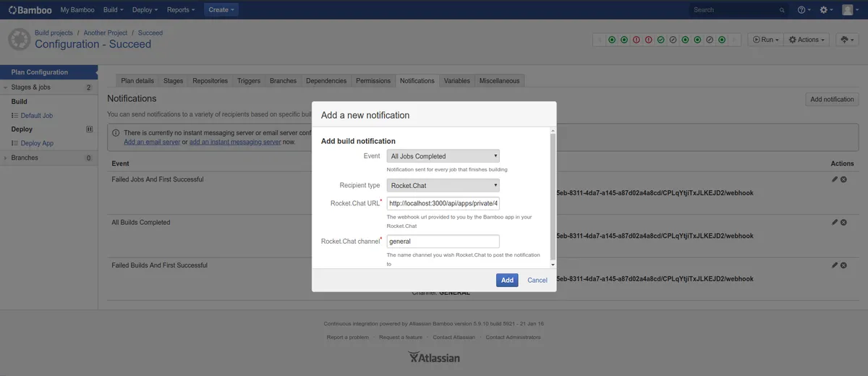Switch to the Variables tab
Image resolution: width=868 pixels, height=376 pixels.
tap(456, 81)
